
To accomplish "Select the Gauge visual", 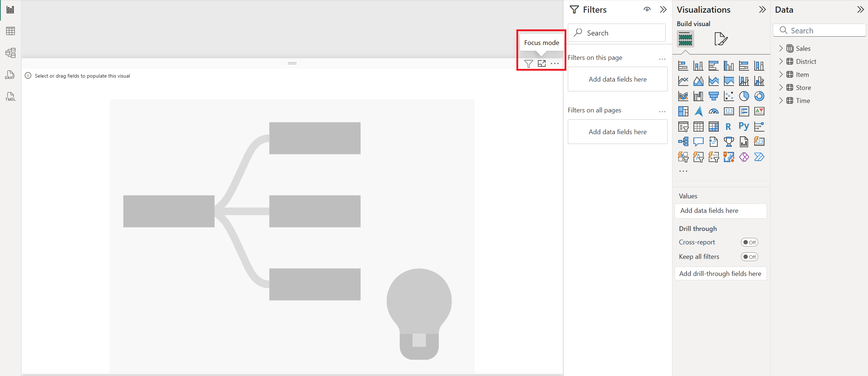I will 713,111.
